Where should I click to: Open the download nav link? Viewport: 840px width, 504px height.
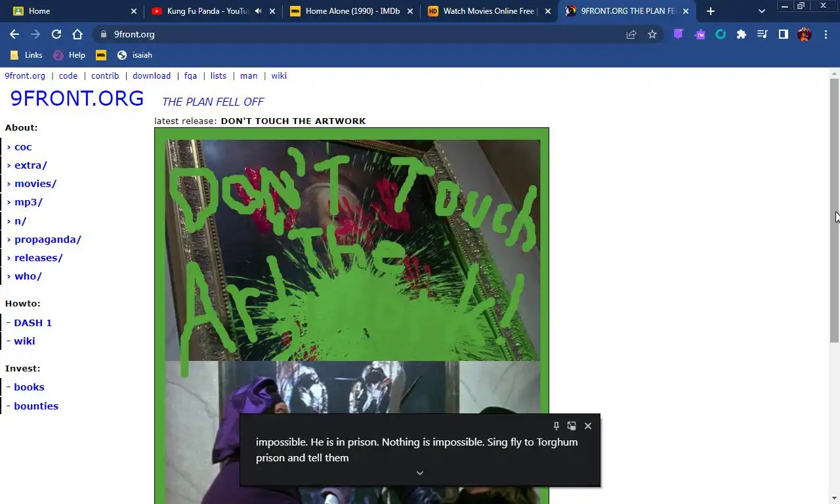click(x=152, y=75)
